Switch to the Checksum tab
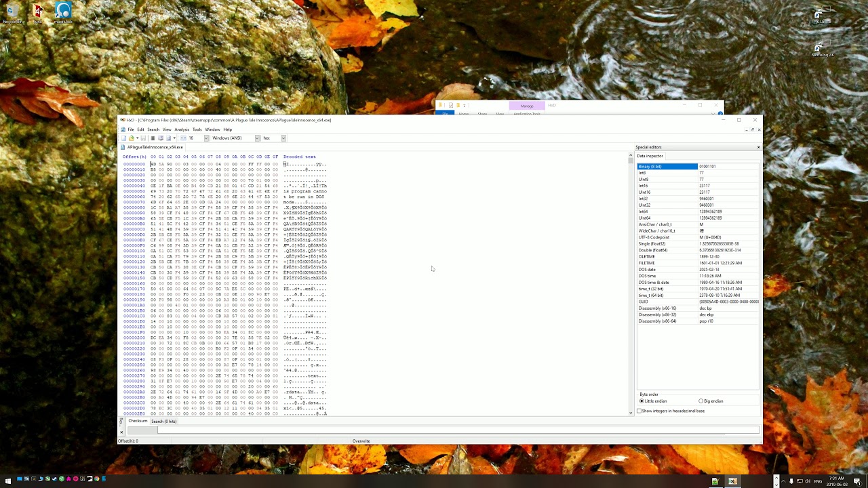868x488 pixels. pyautogui.click(x=138, y=421)
